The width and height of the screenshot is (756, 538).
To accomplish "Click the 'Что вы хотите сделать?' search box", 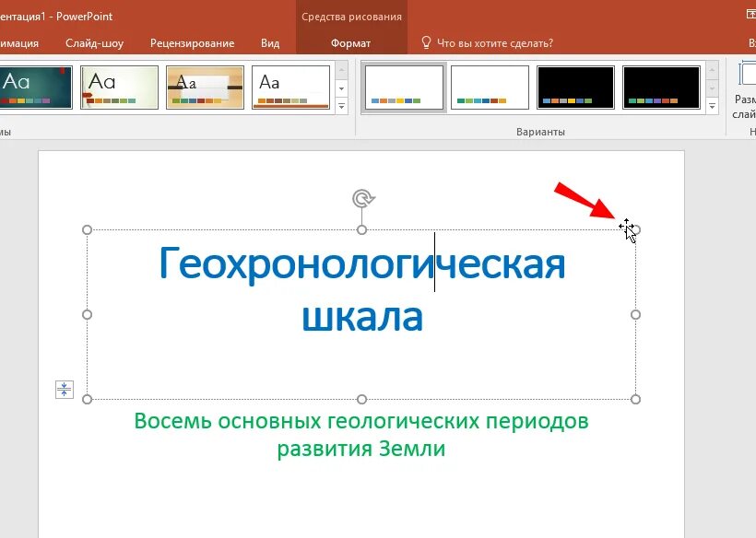I will pyautogui.click(x=495, y=43).
